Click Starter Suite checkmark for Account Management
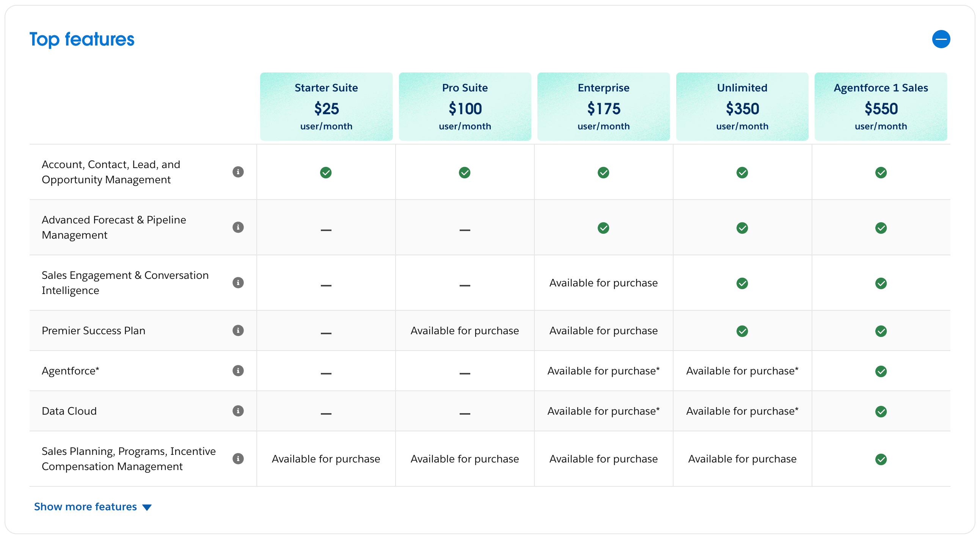The width and height of the screenshot is (980, 541). (326, 173)
